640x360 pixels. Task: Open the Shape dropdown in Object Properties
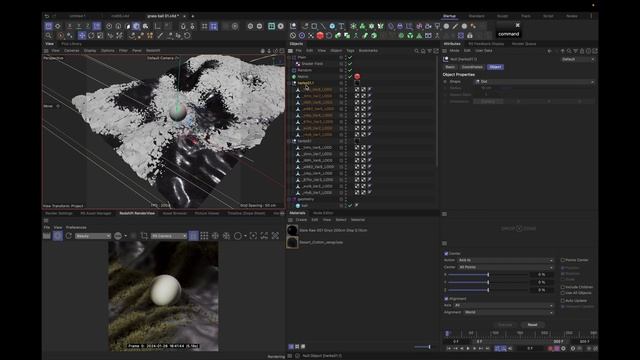tap(534, 82)
